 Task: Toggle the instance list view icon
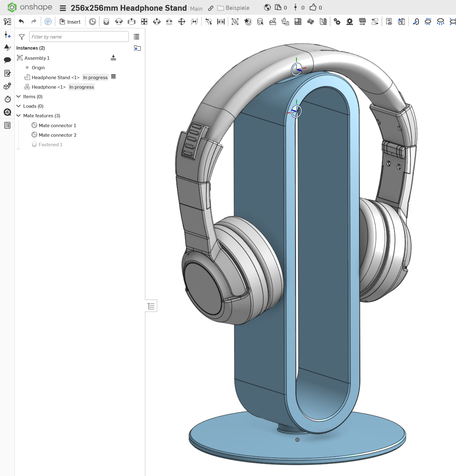click(x=136, y=37)
